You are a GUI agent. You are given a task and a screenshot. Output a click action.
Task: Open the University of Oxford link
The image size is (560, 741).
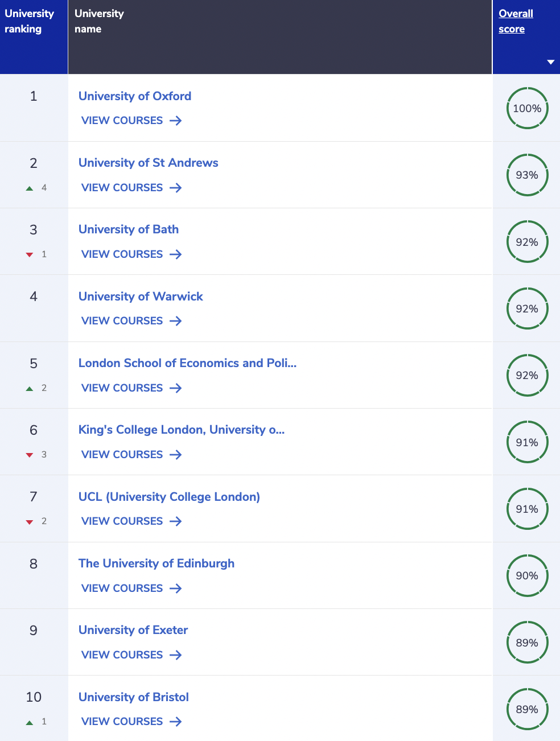135,96
